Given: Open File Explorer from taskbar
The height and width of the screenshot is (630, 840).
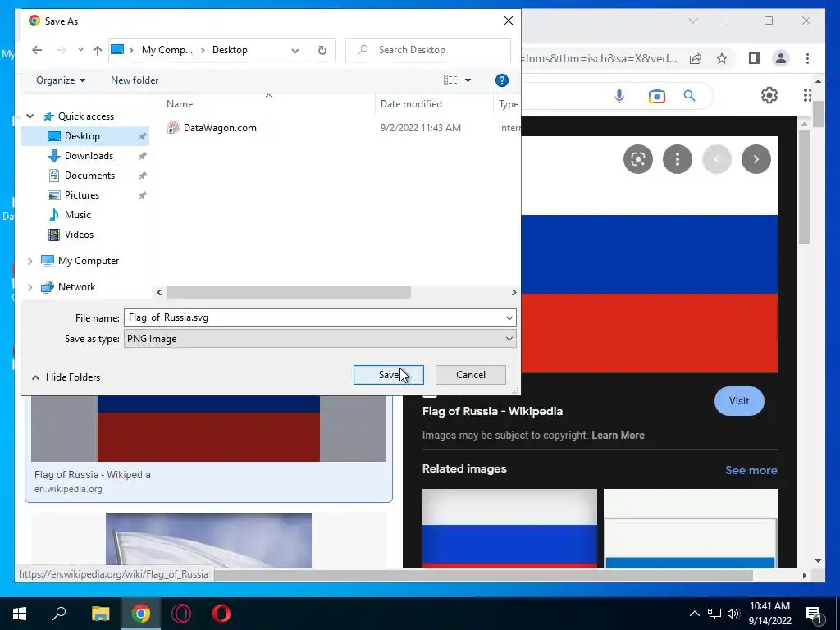Looking at the screenshot, I should 100,614.
